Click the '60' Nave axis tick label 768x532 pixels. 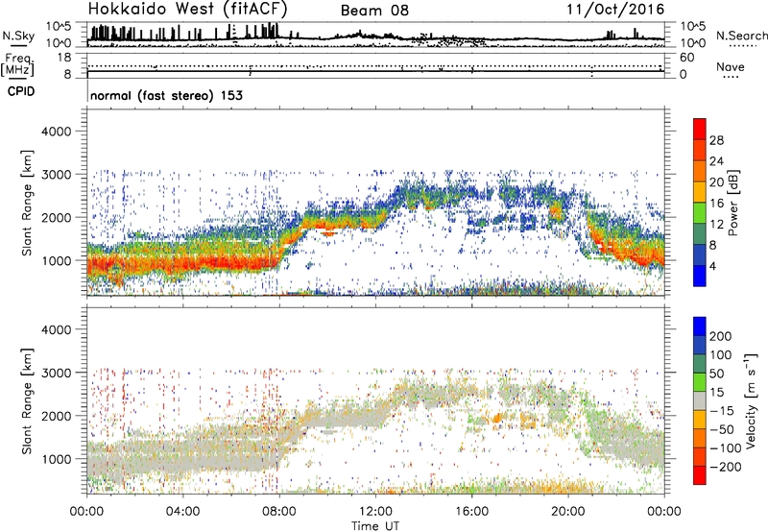point(687,58)
